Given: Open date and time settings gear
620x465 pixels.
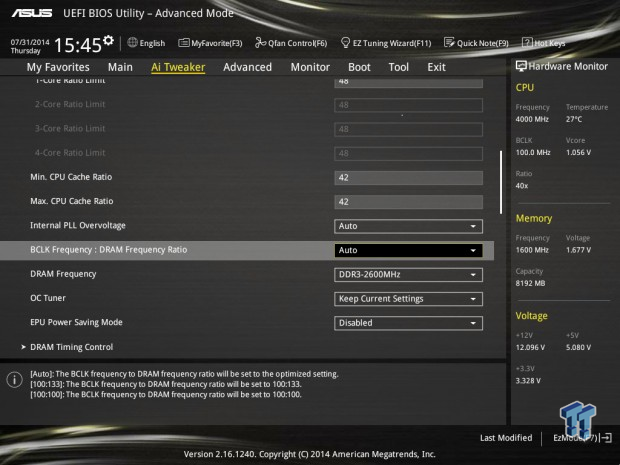Looking at the screenshot, I should click(108, 40).
